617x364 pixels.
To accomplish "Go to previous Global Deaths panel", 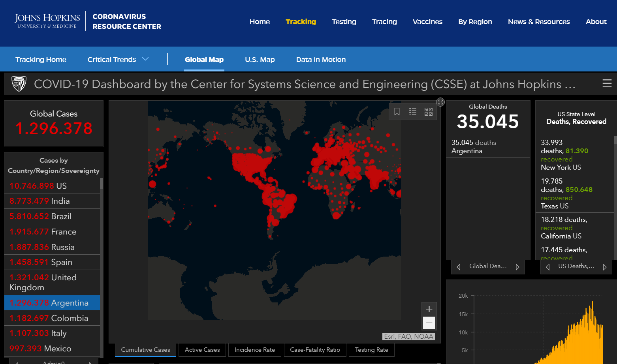I will (x=458, y=267).
